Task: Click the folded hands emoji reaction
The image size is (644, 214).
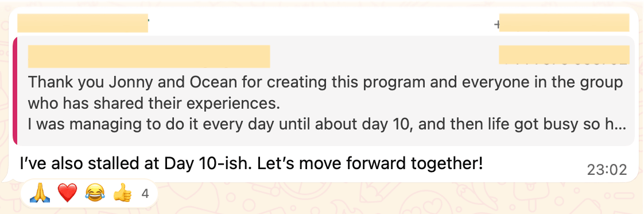Action: pos(40,193)
